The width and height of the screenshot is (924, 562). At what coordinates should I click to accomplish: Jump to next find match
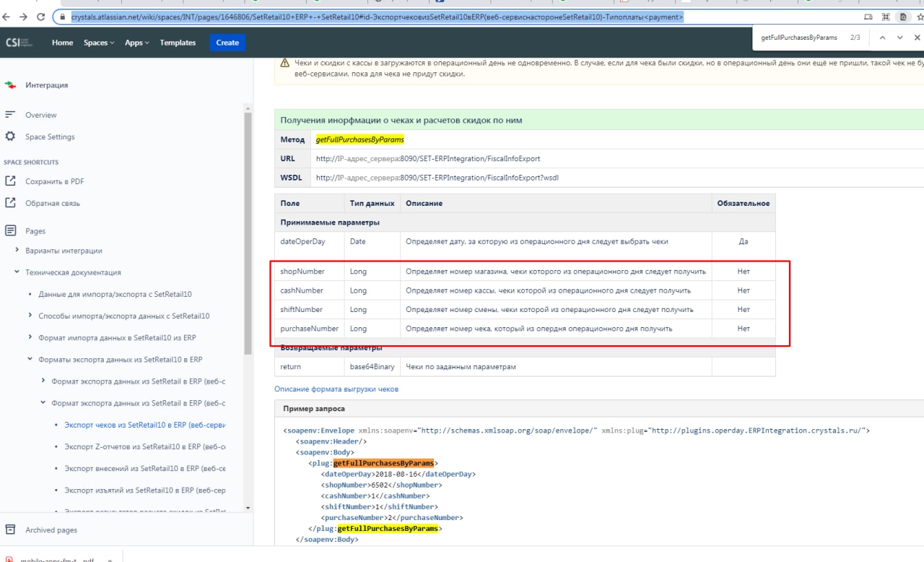899,38
